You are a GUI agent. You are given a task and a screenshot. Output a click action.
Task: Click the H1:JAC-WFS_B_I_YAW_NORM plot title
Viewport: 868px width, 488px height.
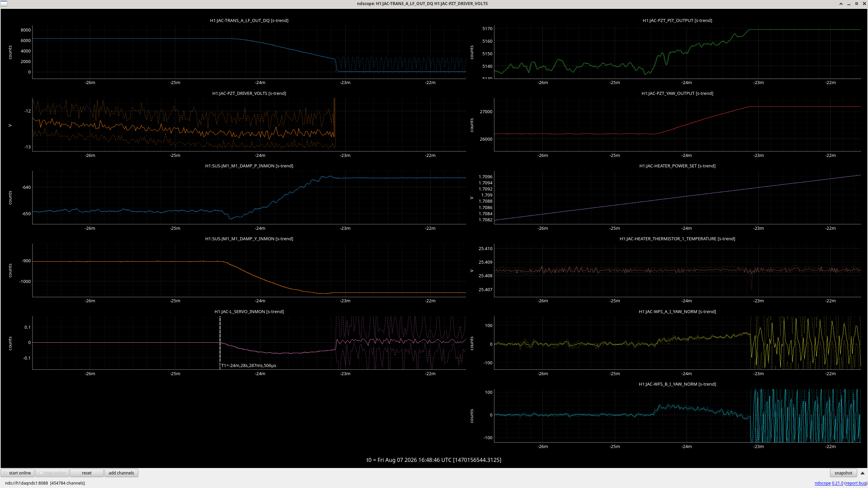click(x=677, y=384)
